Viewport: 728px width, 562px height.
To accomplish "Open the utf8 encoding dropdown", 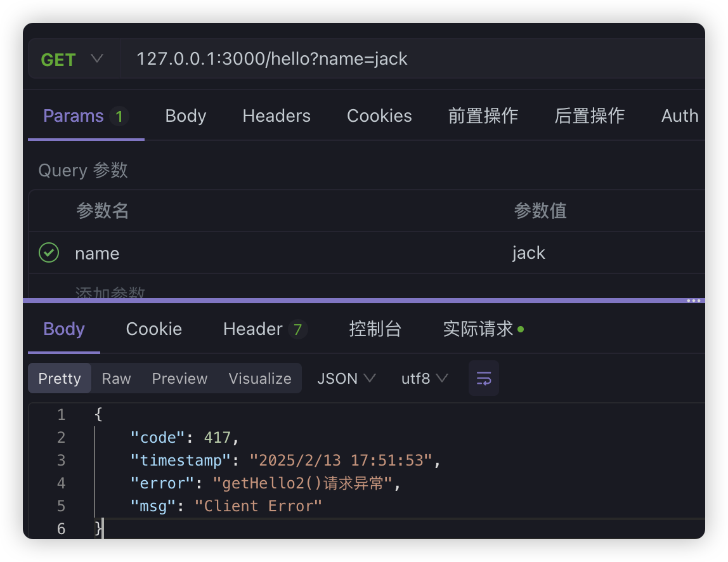I will click(x=424, y=379).
